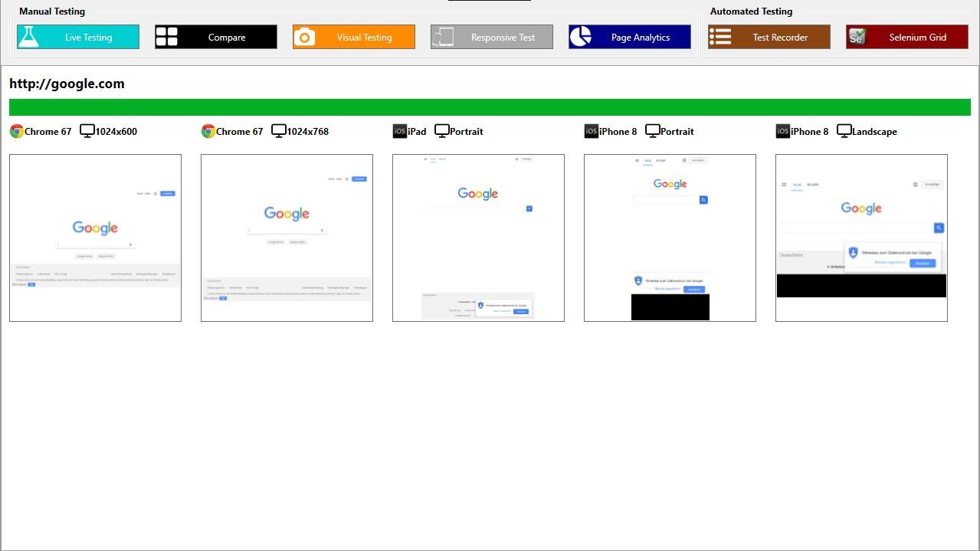
Task: Click the Selenium Grid Se icon
Action: [x=857, y=37]
